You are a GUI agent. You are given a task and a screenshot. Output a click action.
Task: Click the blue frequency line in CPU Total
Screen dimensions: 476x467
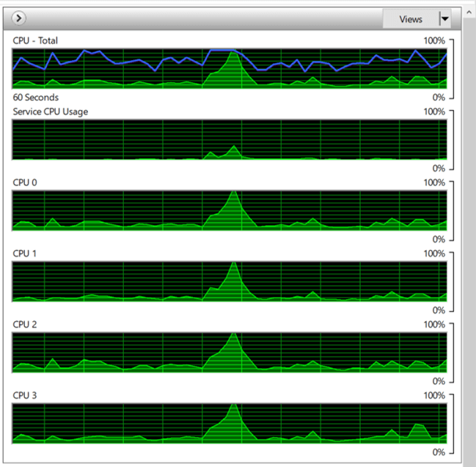coord(220,51)
